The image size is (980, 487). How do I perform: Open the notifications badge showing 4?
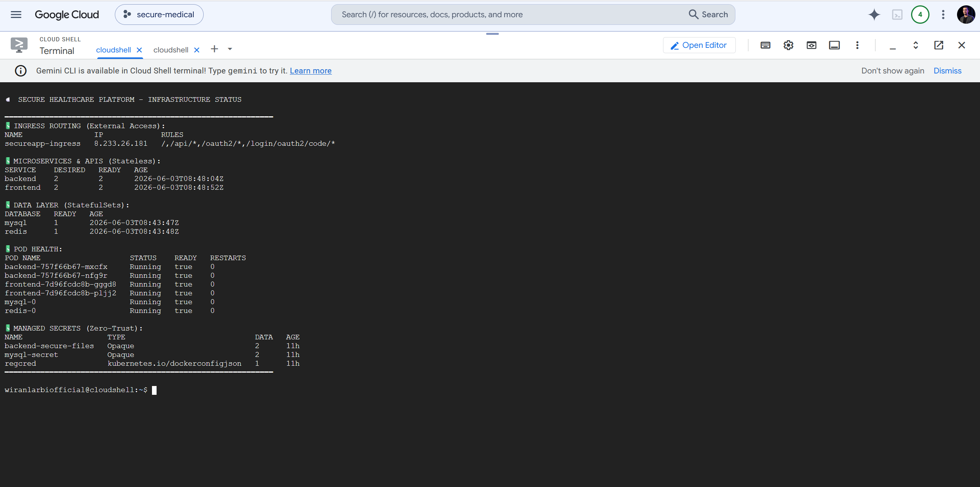click(920, 15)
